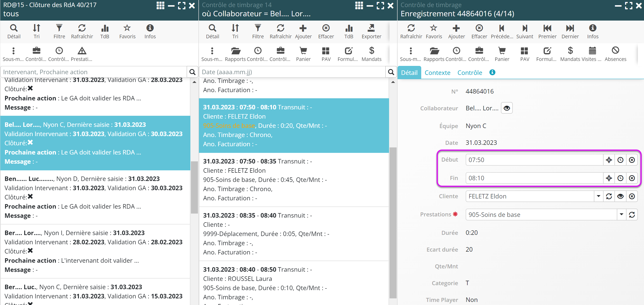Switch to the Contrôle tab

click(469, 73)
